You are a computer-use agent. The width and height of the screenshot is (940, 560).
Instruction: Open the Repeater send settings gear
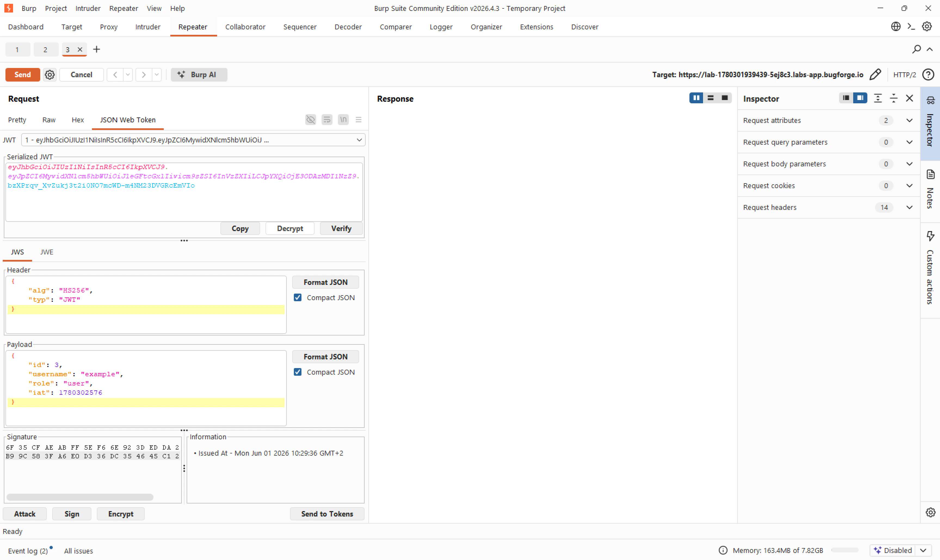click(50, 75)
